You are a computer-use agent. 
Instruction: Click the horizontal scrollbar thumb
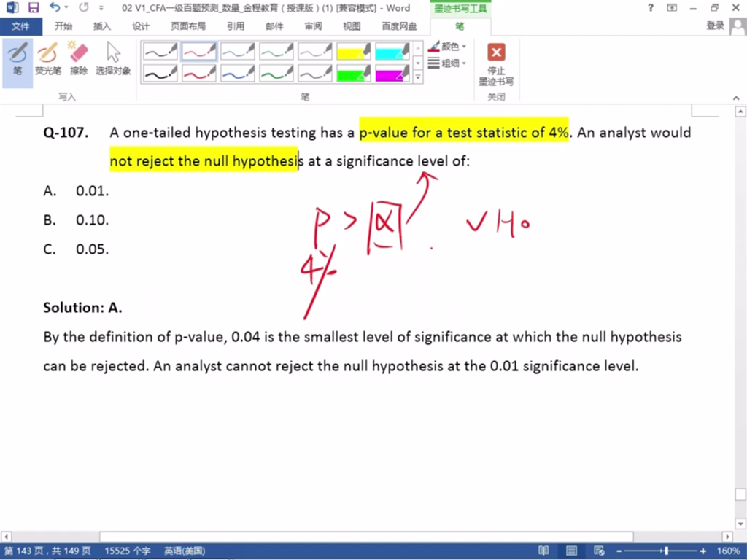tap(366, 537)
